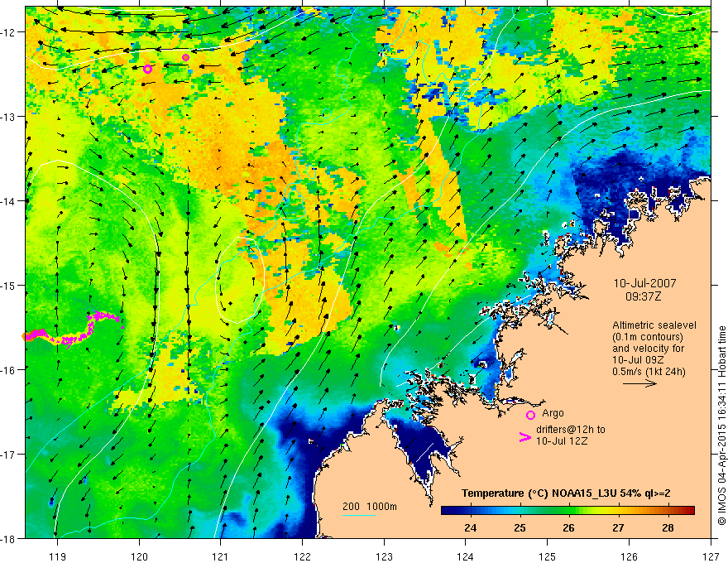Click the magenta Argo circle legend symbol
728x563 pixels.
[530, 415]
